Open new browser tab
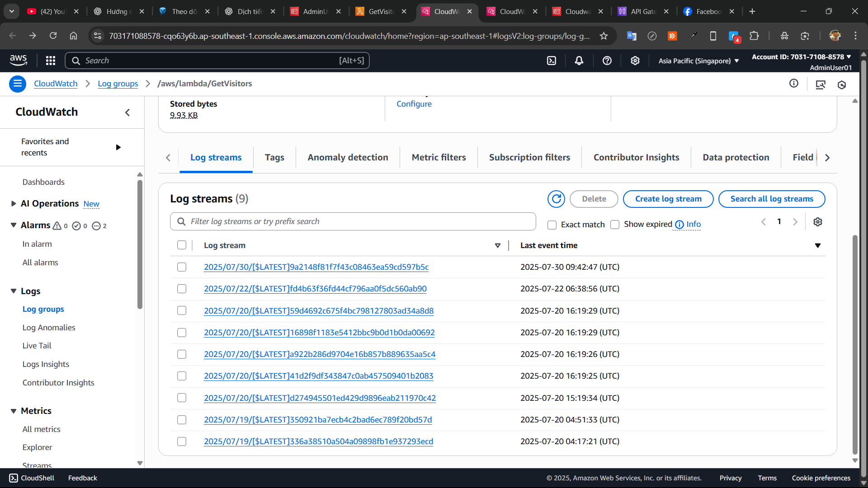This screenshot has width=868, height=488. click(752, 11)
